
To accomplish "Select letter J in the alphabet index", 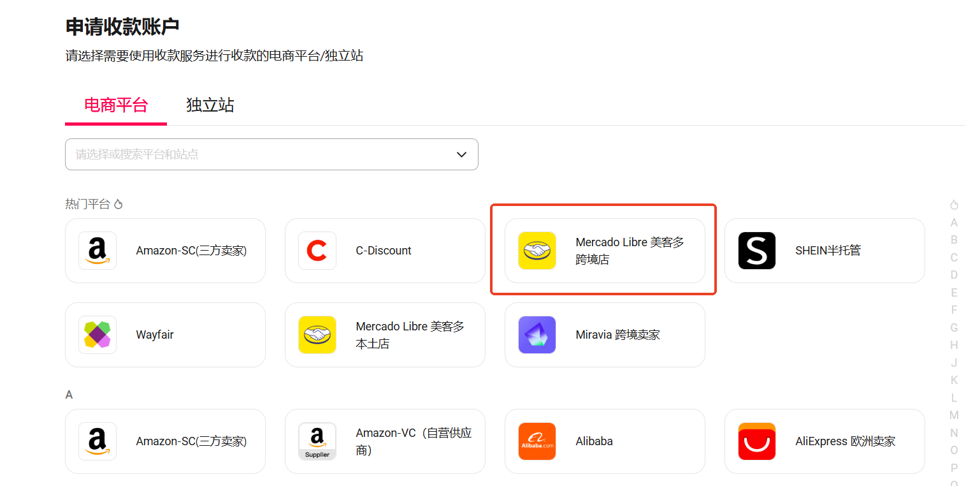I will 954,363.
